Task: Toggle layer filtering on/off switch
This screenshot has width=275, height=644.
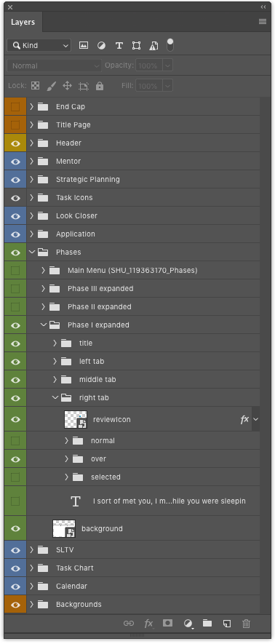Action: [170, 45]
